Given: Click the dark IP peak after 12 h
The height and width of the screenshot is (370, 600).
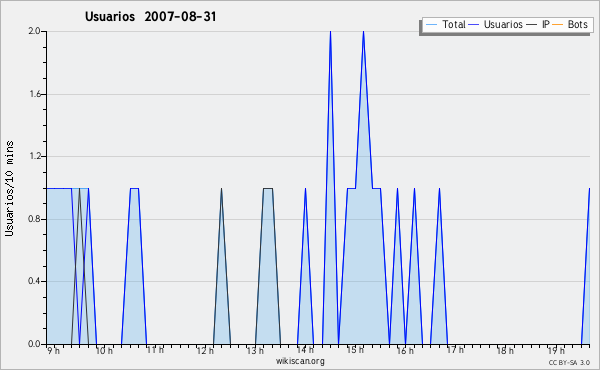Looking at the screenshot, I should pos(222,189).
